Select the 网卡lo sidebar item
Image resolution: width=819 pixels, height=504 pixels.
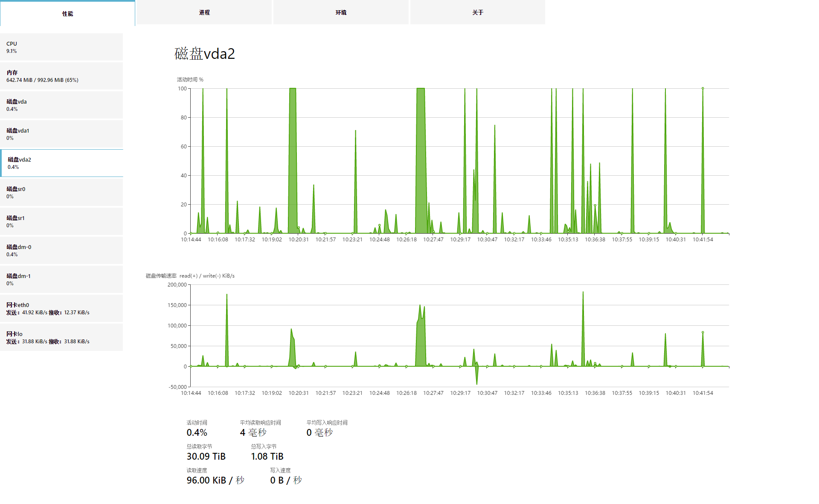[x=61, y=337]
